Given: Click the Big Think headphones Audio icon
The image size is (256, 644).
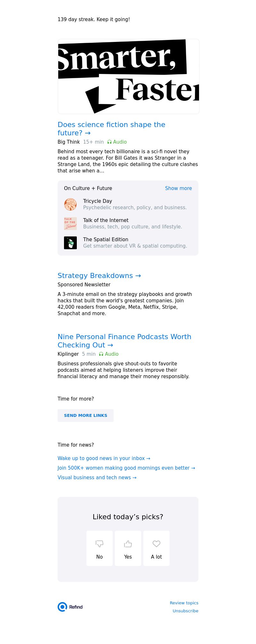Looking at the screenshot, I should (109, 142).
